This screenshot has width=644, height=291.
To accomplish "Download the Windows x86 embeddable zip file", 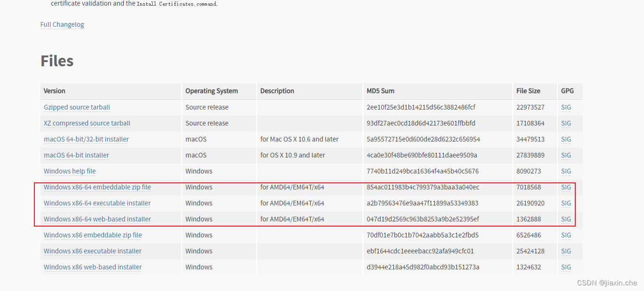I will (x=92, y=235).
